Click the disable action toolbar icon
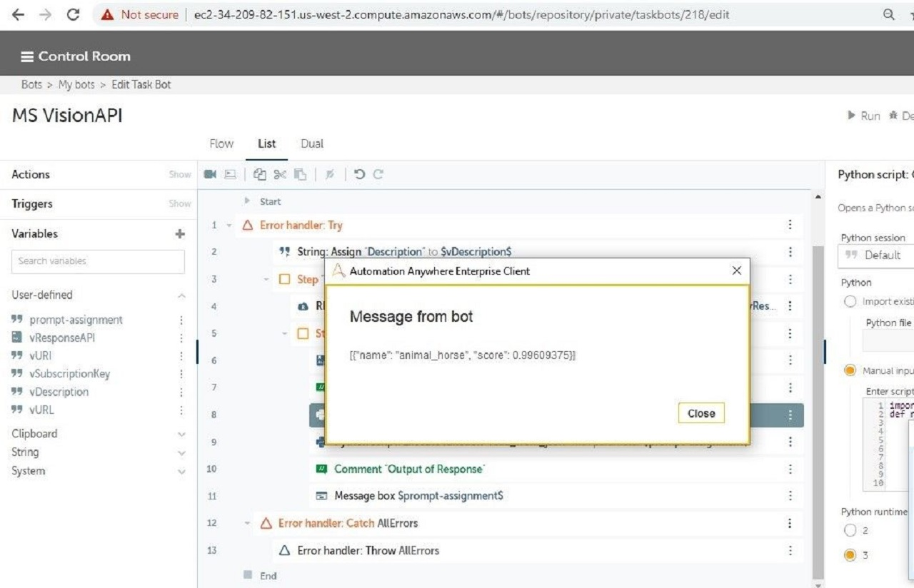914x588 pixels. [x=329, y=174]
